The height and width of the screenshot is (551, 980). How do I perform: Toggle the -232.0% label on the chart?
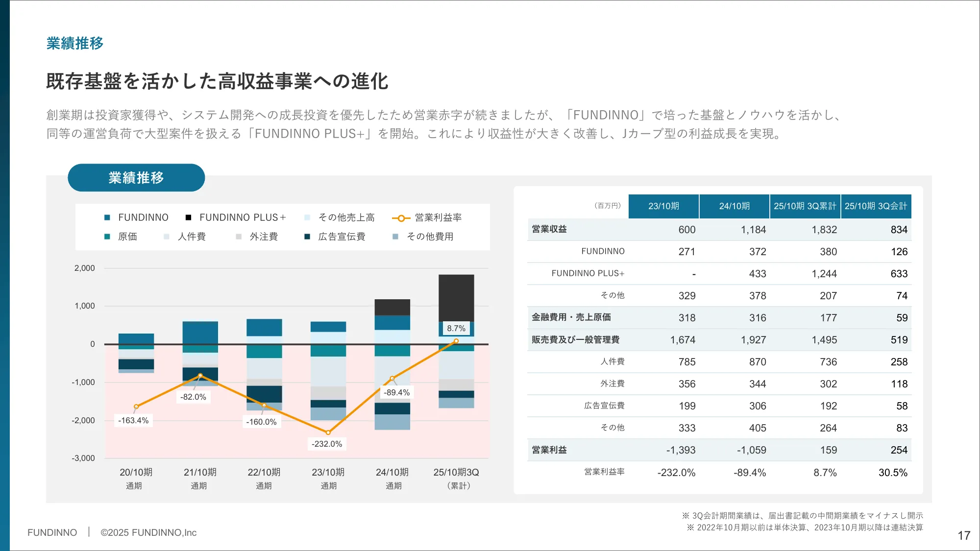[x=327, y=444]
